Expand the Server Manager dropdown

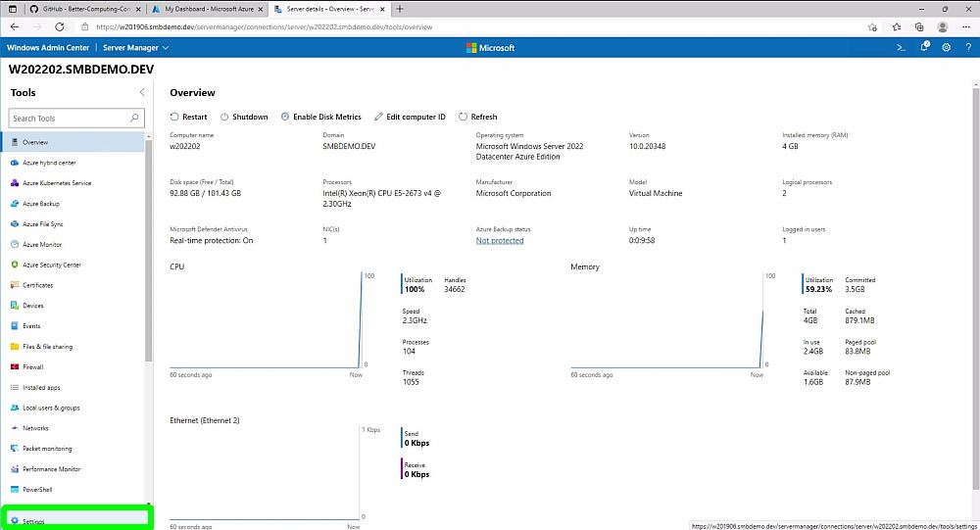pyautogui.click(x=135, y=47)
